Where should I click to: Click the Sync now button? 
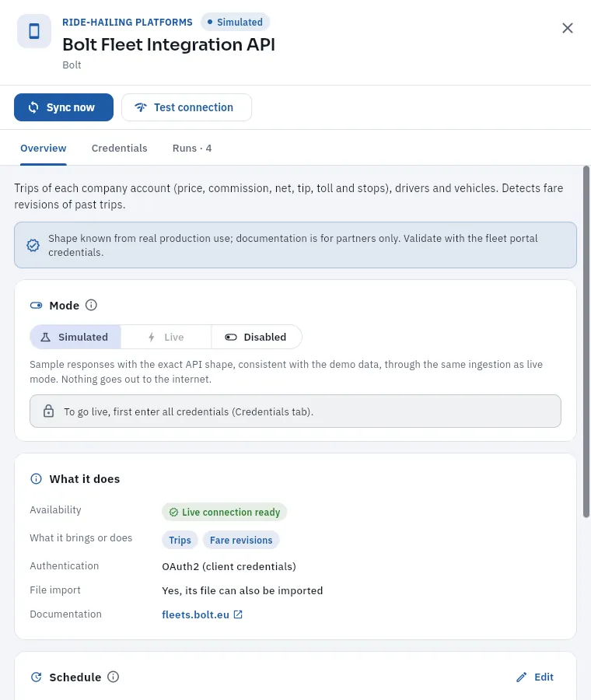[x=64, y=107]
